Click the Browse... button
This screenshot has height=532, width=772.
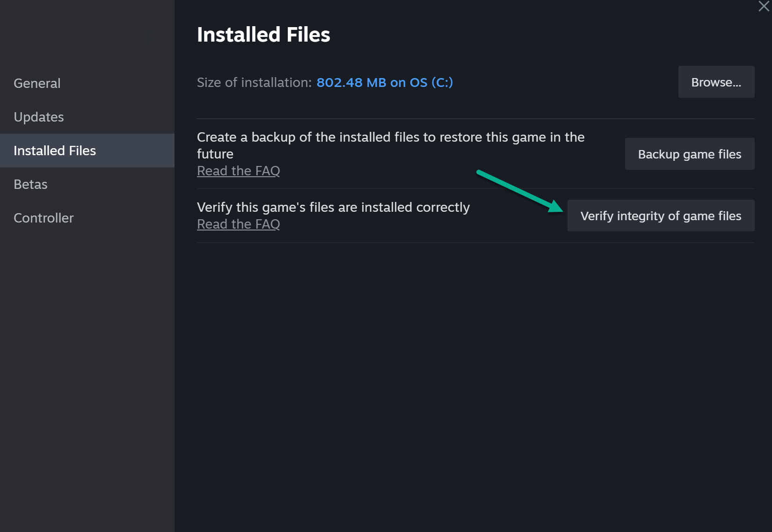[716, 82]
